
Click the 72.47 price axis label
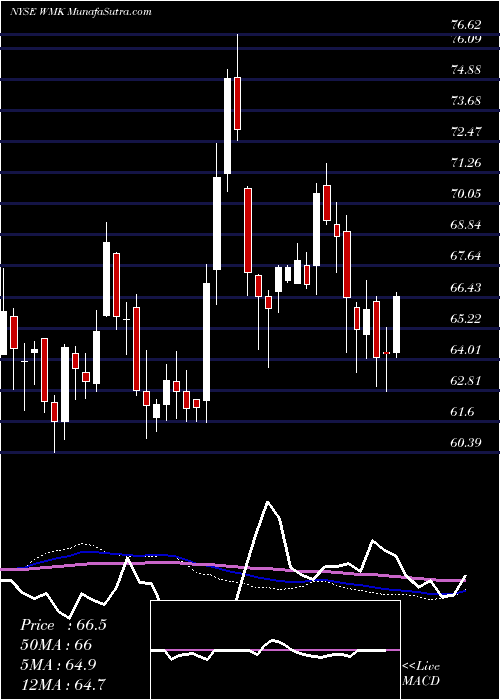click(465, 132)
